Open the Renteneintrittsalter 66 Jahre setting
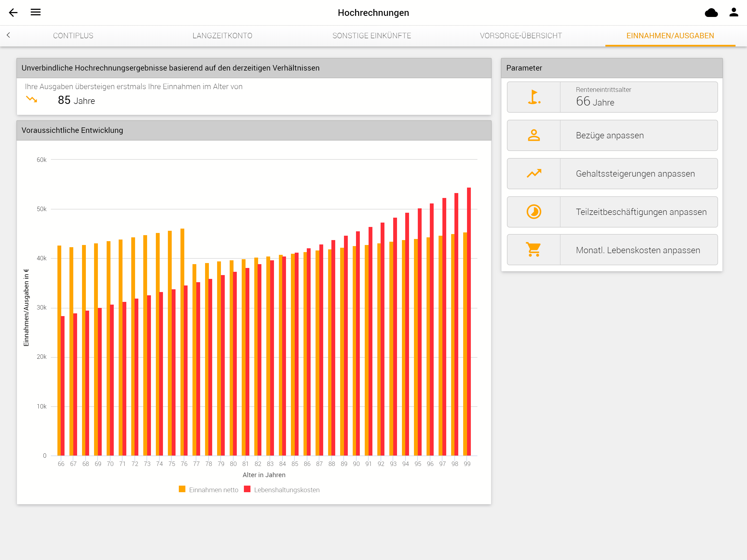The width and height of the screenshot is (747, 560). (x=612, y=97)
